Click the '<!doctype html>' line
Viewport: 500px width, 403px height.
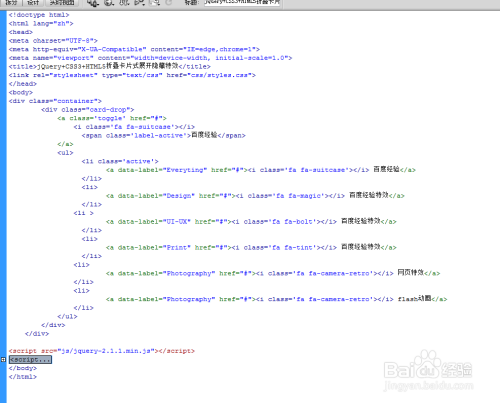[39, 15]
